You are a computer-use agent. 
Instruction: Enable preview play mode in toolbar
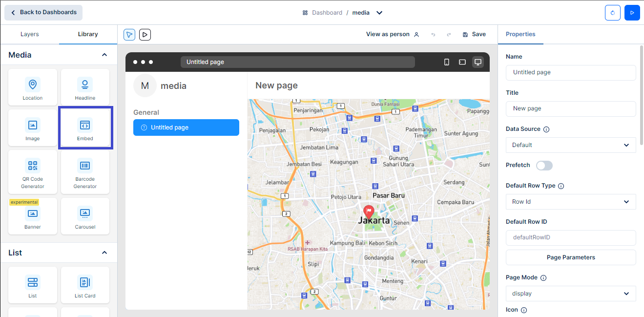coord(145,34)
